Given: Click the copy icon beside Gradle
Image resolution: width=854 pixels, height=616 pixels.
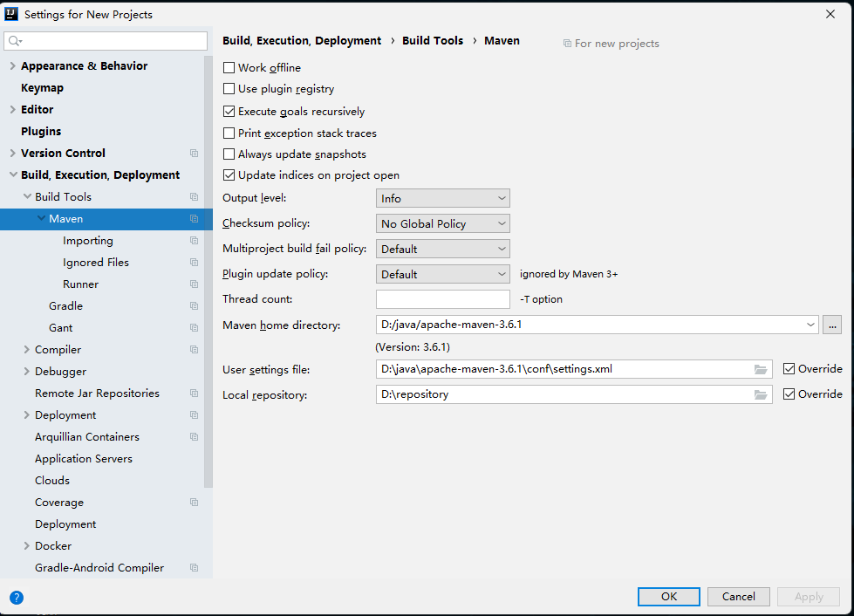Looking at the screenshot, I should click(194, 305).
